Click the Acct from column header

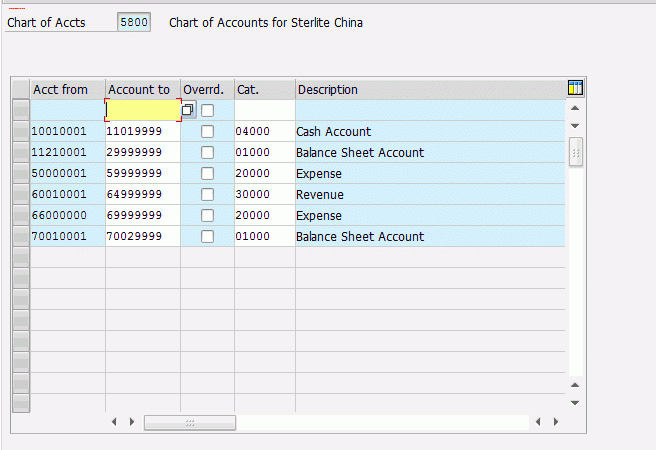(x=67, y=89)
